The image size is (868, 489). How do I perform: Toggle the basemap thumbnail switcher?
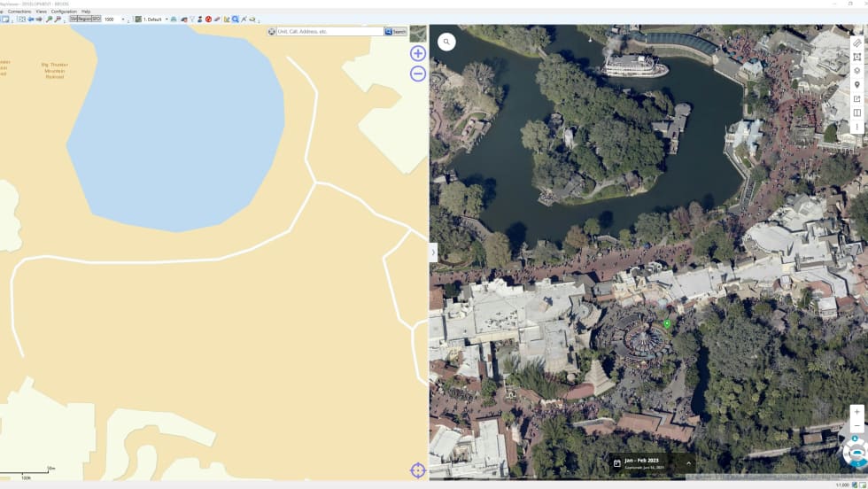(418, 34)
